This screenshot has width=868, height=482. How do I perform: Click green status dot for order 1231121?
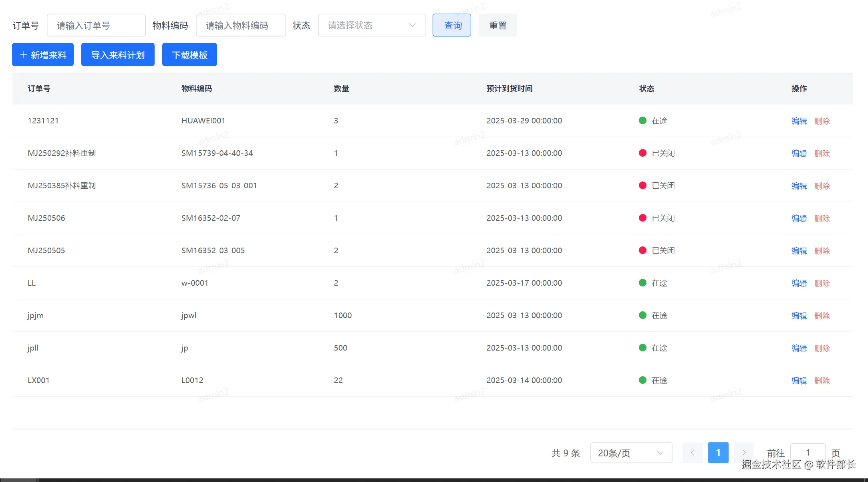point(642,121)
